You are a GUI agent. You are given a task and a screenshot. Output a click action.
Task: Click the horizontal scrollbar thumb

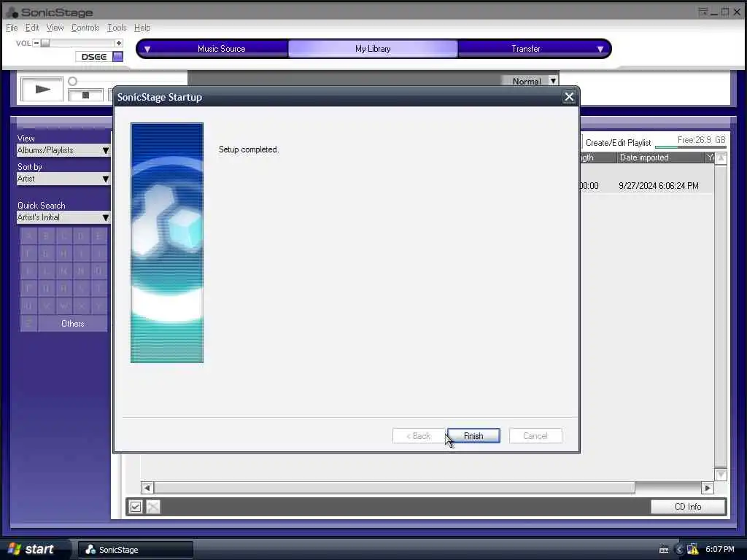(395, 488)
